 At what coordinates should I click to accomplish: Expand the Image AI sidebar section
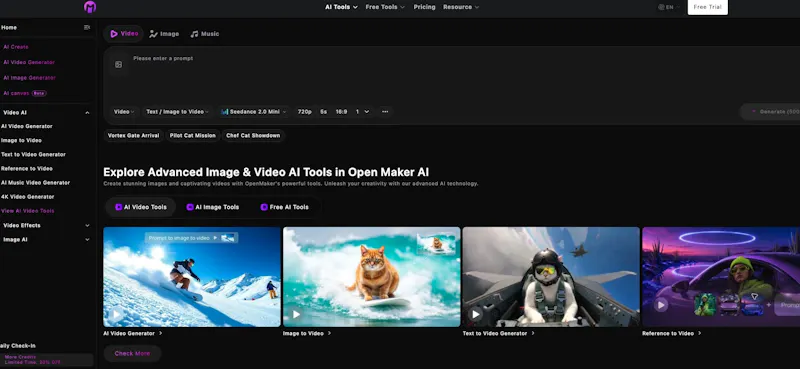87,239
